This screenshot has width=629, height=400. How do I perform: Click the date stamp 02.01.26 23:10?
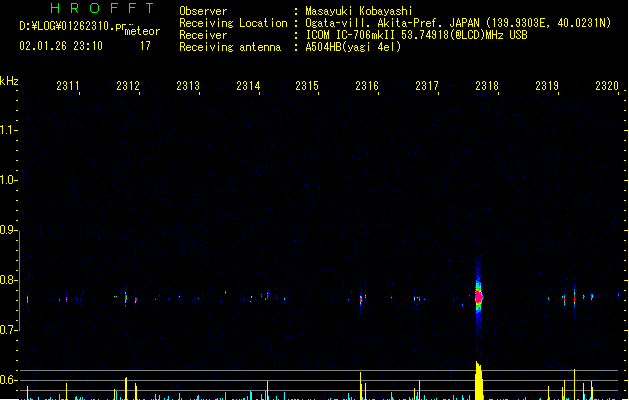point(61,46)
